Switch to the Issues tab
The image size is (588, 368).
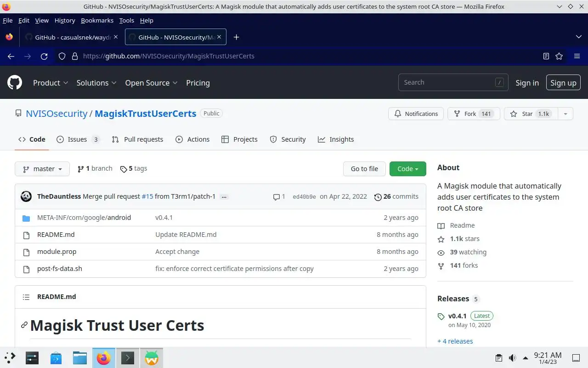[x=78, y=139]
